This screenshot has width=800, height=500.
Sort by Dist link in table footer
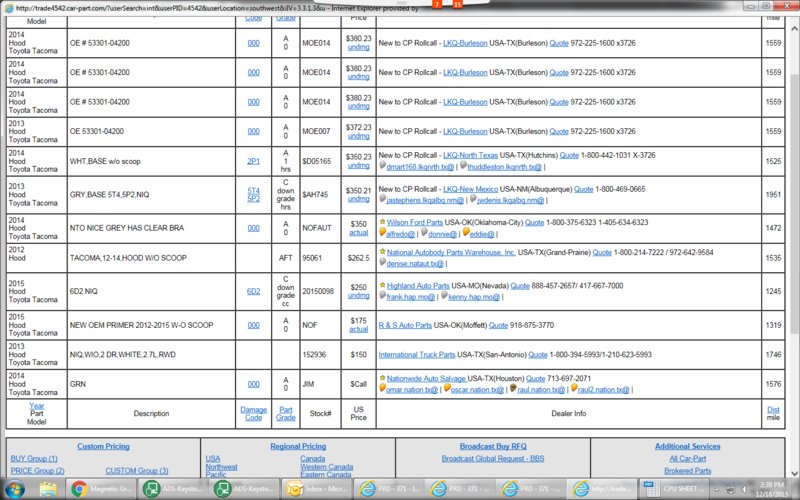click(773, 410)
